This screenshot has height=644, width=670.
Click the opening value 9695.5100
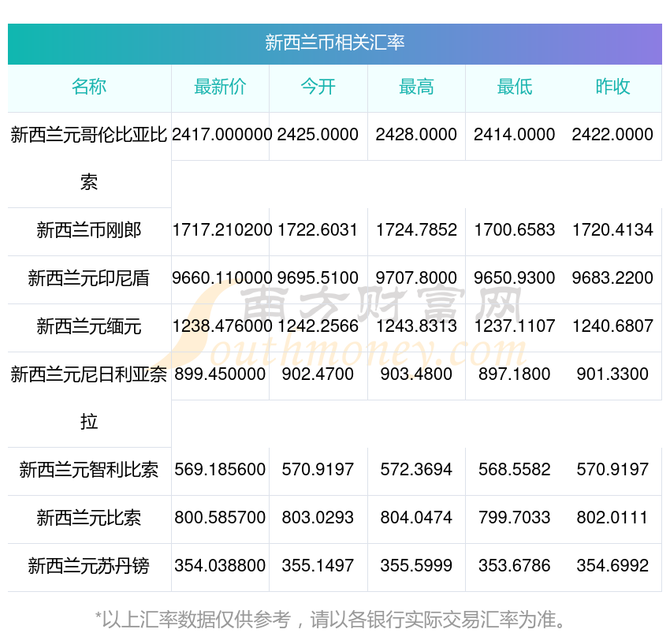coord(318,277)
